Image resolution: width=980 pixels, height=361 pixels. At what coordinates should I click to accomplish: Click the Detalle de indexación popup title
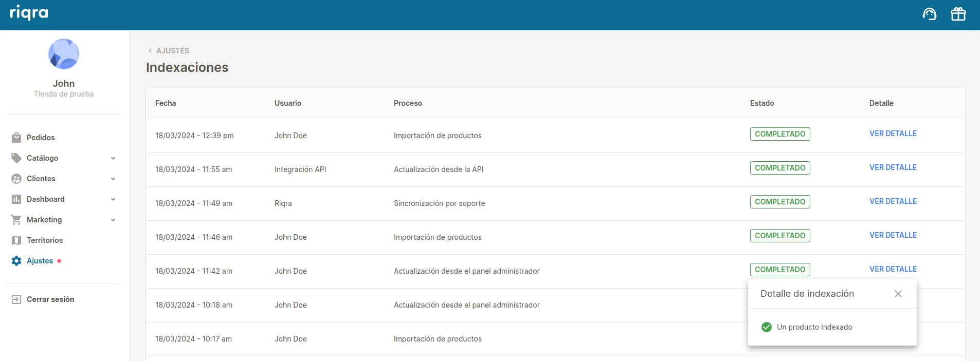pos(807,294)
